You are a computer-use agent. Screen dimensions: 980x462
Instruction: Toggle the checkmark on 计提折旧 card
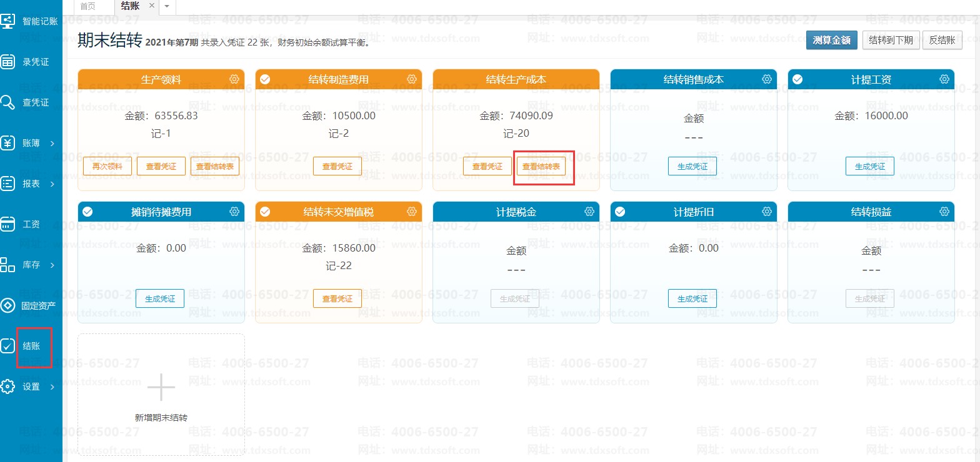click(620, 212)
